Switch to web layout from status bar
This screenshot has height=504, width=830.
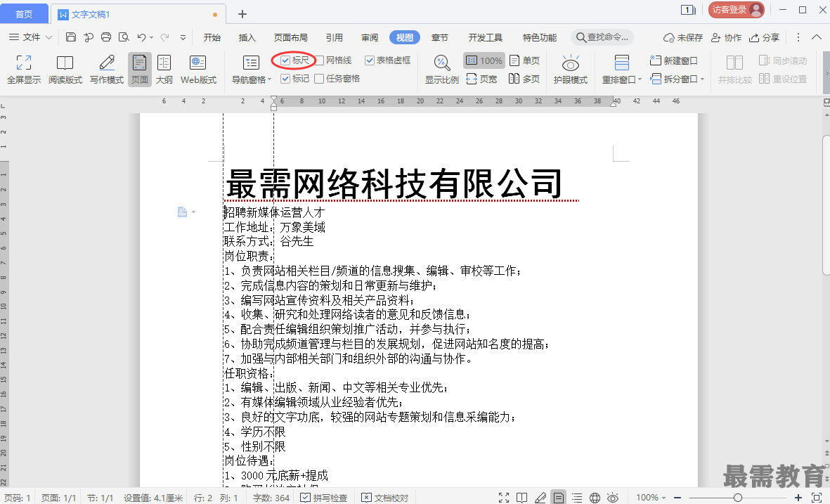pos(595,498)
